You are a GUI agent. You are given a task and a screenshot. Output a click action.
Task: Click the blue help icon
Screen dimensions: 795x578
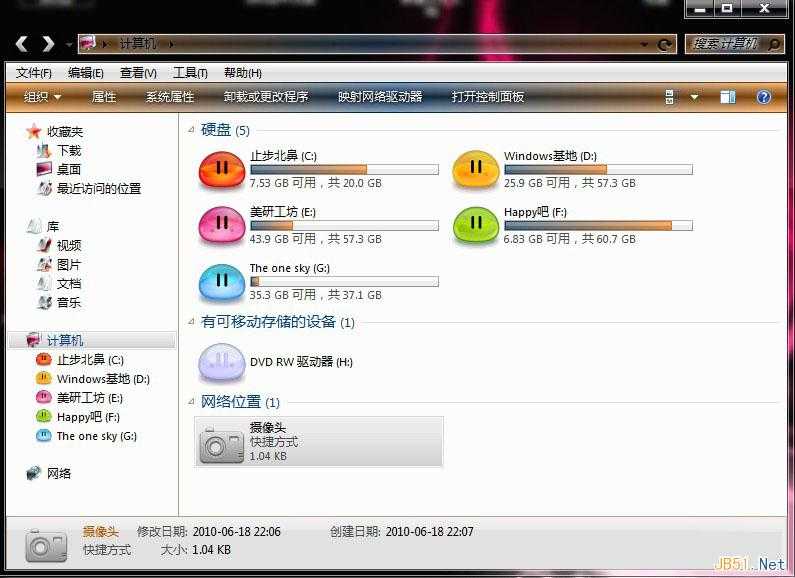tap(764, 96)
